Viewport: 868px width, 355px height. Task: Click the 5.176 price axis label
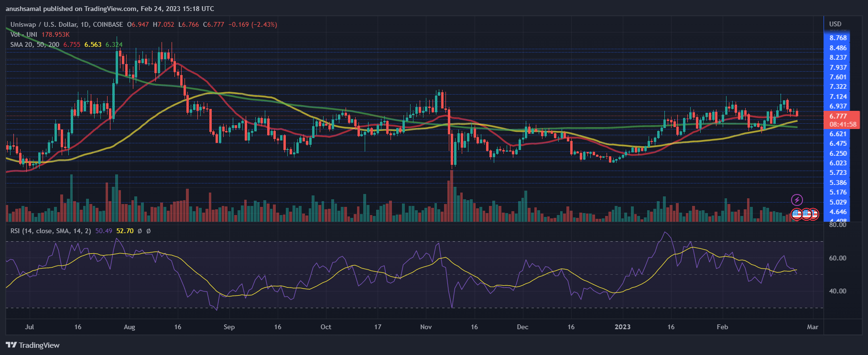tap(838, 192)
